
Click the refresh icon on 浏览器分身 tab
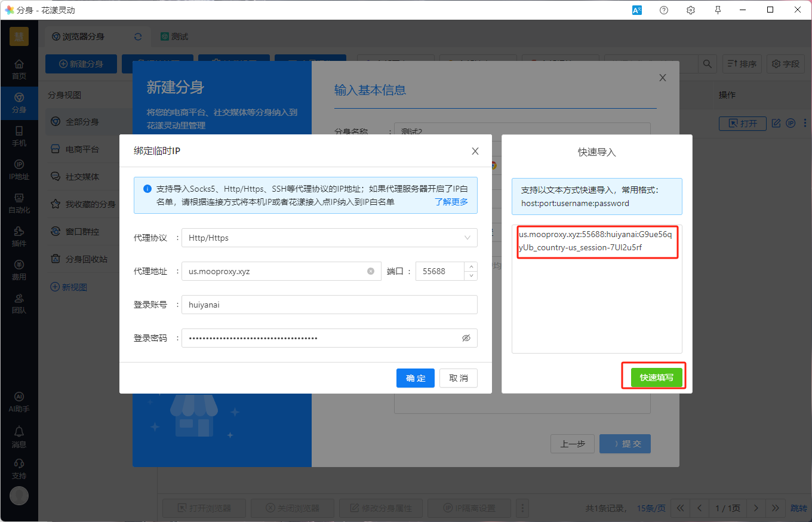(138, 36)
